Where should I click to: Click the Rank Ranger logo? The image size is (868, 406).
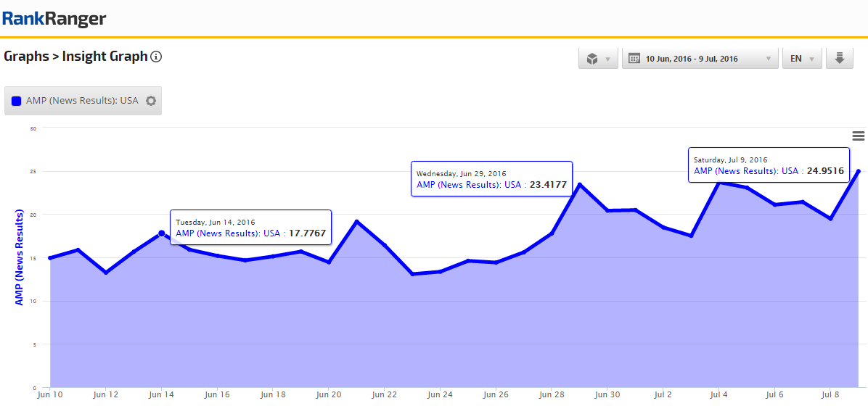pos(54,18)
